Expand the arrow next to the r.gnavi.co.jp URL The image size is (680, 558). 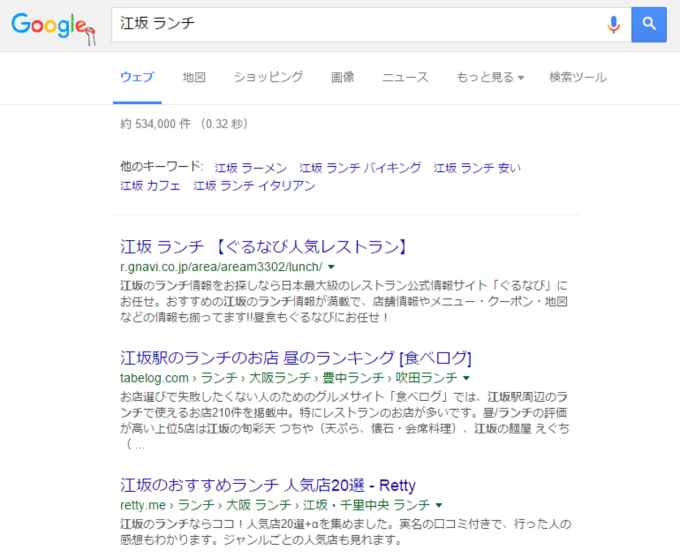[331, 267]
